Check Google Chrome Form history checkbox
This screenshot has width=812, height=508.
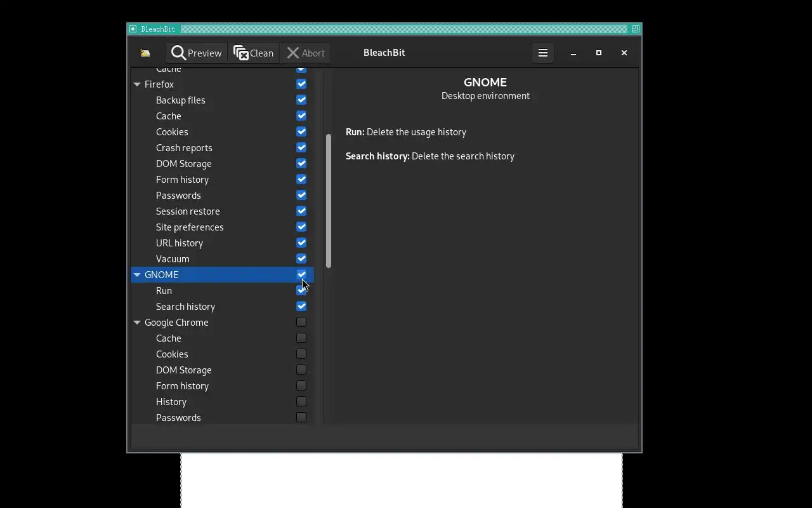point(301,385)
